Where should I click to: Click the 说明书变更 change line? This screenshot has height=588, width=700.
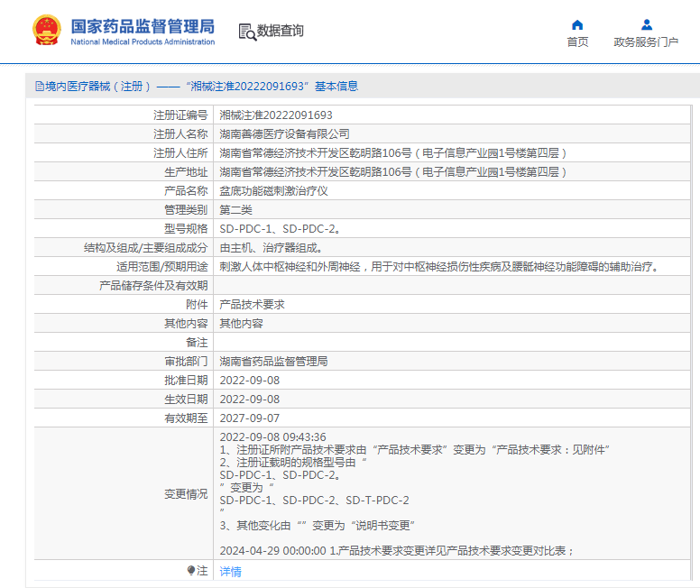(x=317, y=526)
